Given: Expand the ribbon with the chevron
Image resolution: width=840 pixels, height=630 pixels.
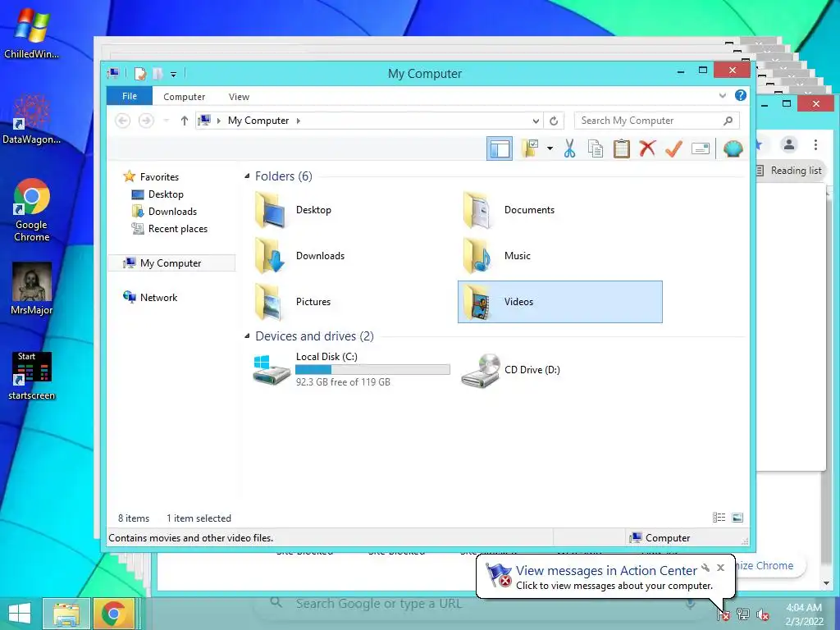Looking at the screenshot, I should [722, 95].
